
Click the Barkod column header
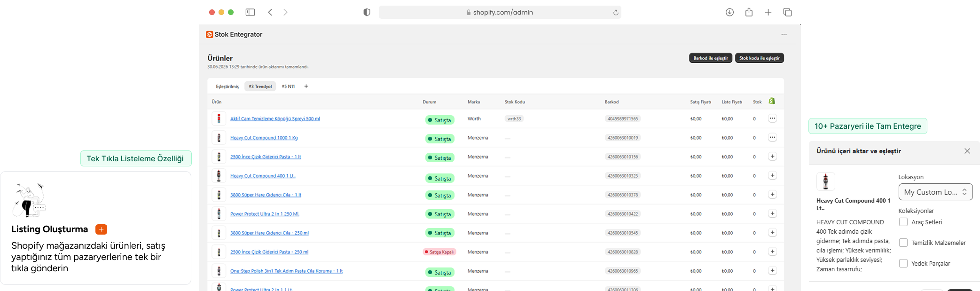pyautogui.click(x=612, y=102)
